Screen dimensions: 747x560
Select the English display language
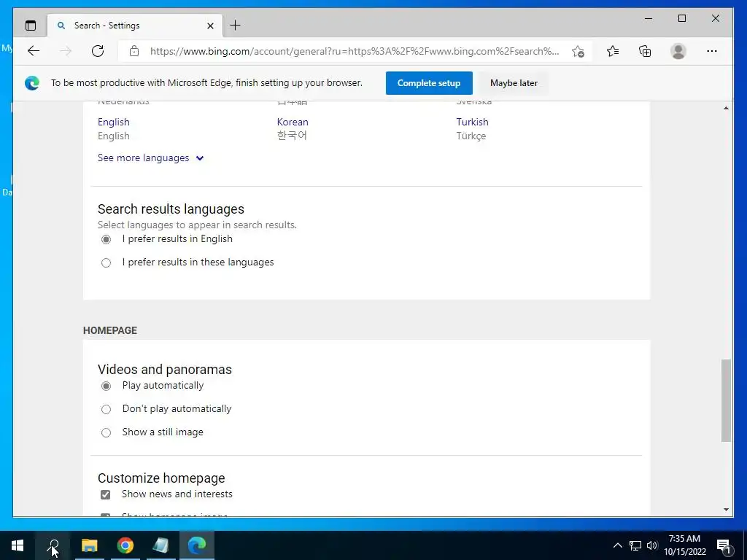point(113,122)
